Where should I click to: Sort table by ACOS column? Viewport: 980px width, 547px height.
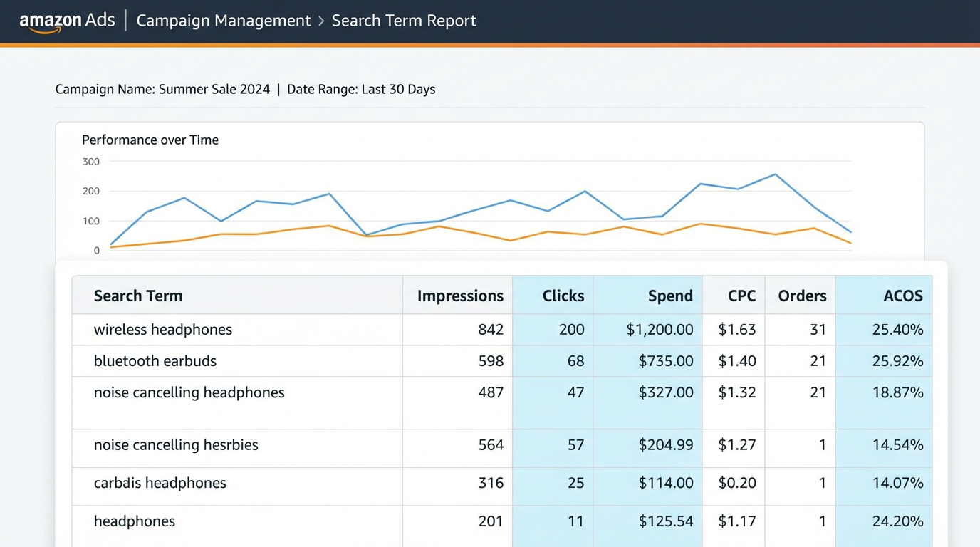point(903,296)
